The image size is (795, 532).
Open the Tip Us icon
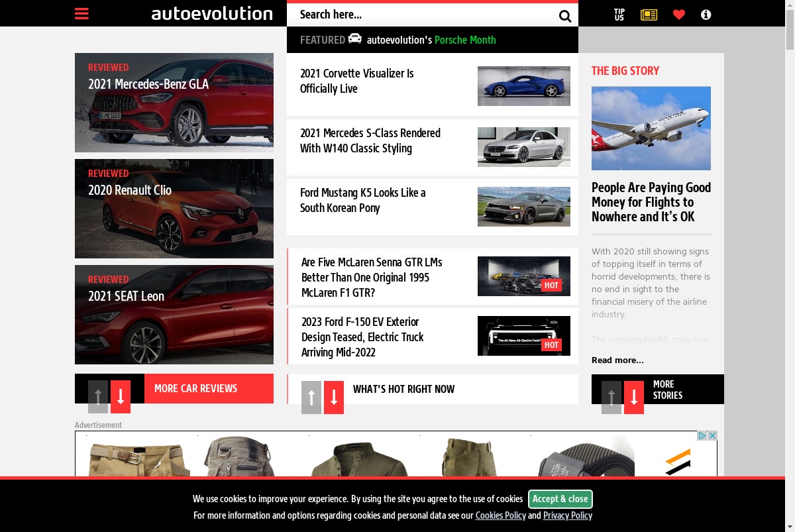pyautogui.click(x=619, y=15)
